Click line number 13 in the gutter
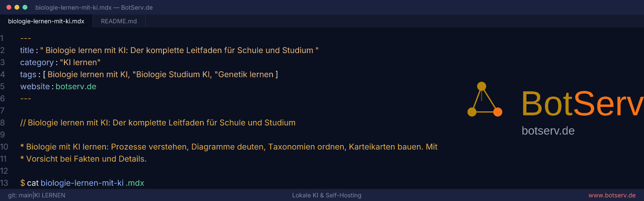Image resolution: width=644 pixels, height=201 pixels. 4,183
